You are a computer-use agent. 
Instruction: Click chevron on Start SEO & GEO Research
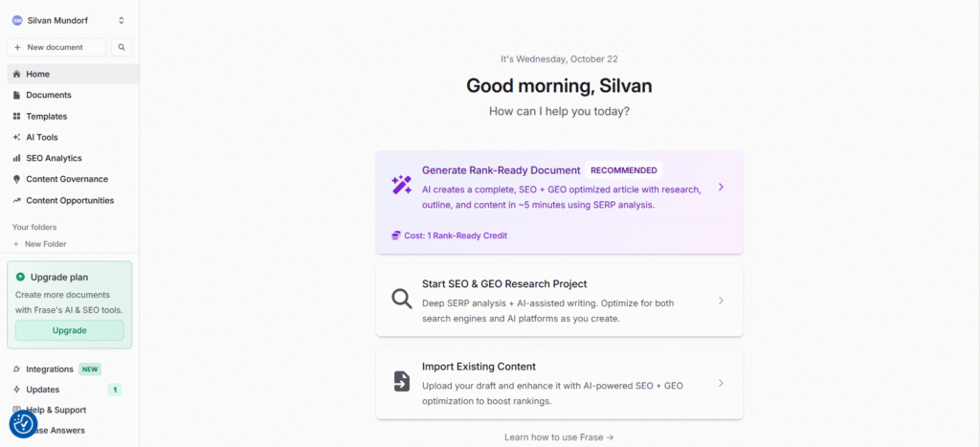coord(721,301)
